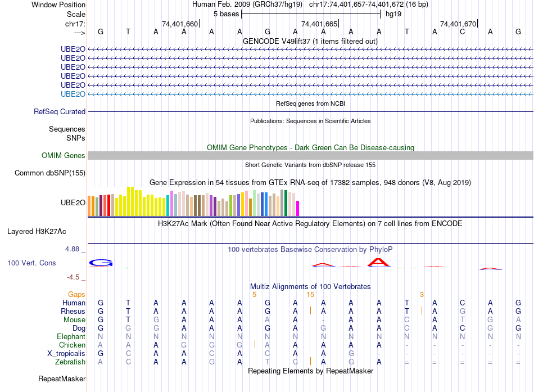Click the UBE2O label beside the GTEx chart
Image resolution: width=534 pixels, height=392 pixels.
(x=73, y=202)
